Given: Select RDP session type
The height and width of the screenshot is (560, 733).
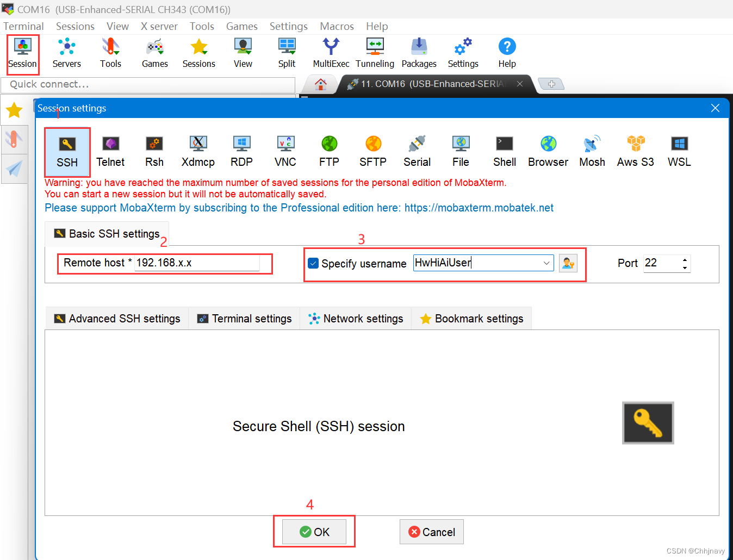Looking at the screenshot, I should 242,152.
